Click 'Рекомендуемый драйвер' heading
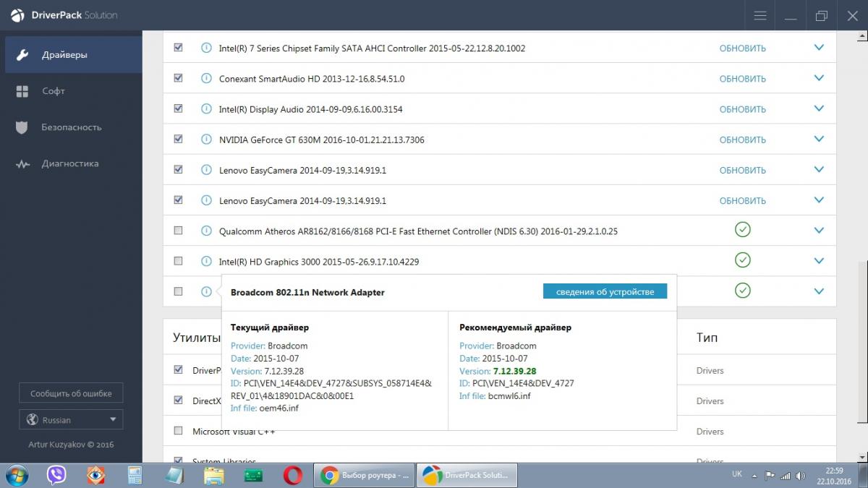 [x=515, y=328]
